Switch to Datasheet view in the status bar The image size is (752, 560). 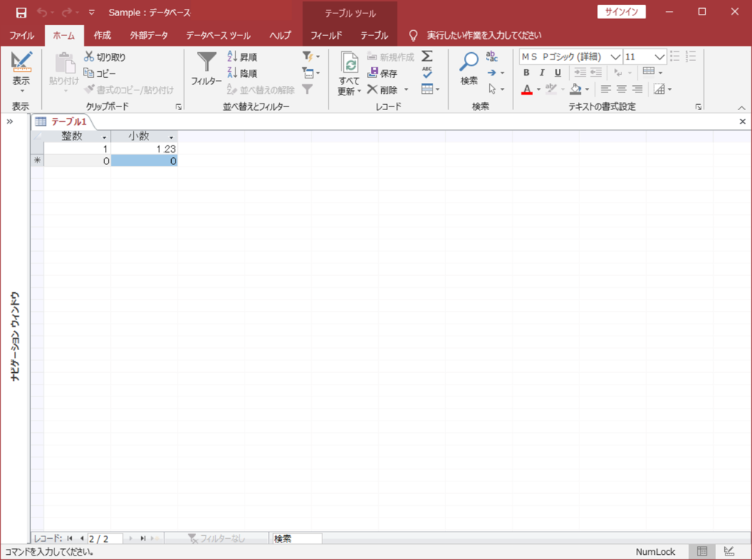(702, 551)
